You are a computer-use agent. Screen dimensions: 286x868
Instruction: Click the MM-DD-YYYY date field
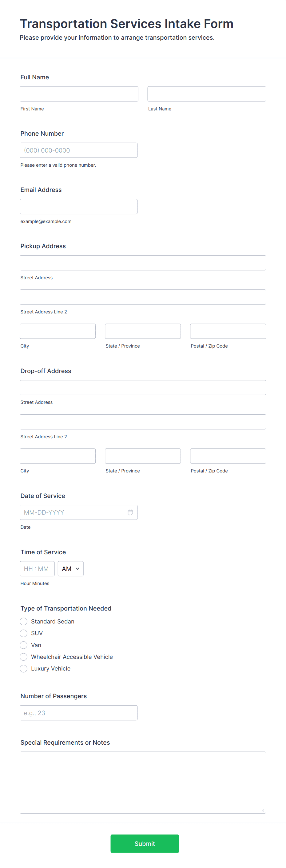click(78, 512)
